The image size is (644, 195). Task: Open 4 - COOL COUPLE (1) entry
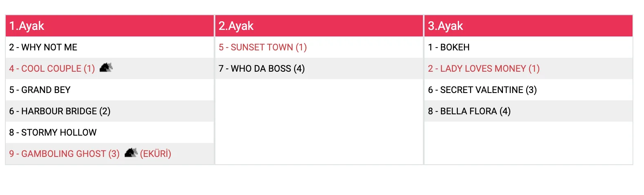point(52,69)
